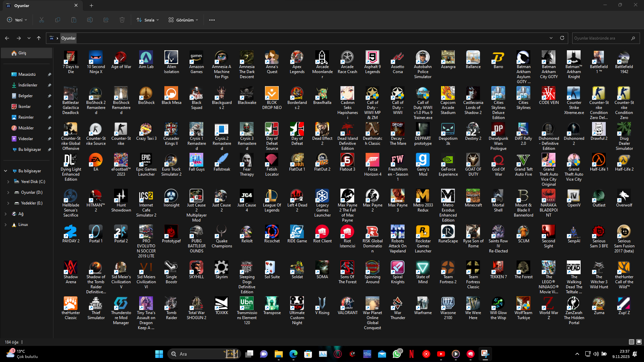Screen dimensions: 644x362
Task: Select the Minecraft game shortcut icon
Action: pos(473,196)
